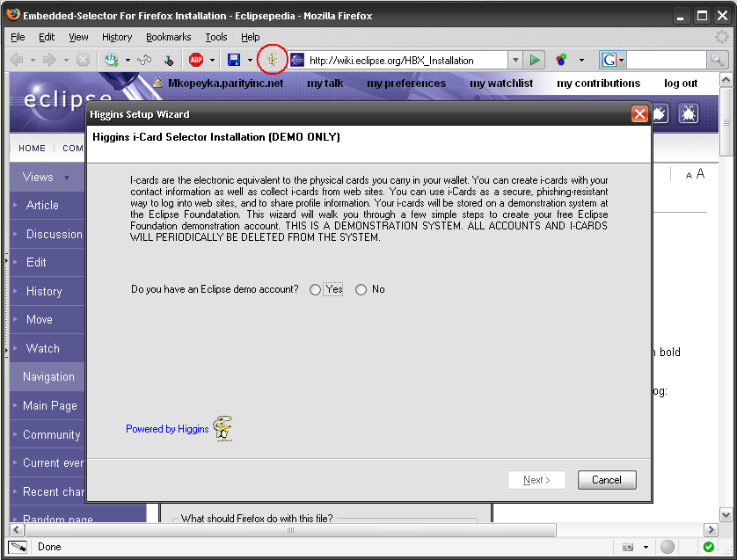The image size is (737, 560).
Task: Click the greyed Stop loading icon
Action: tap(84, 60)
